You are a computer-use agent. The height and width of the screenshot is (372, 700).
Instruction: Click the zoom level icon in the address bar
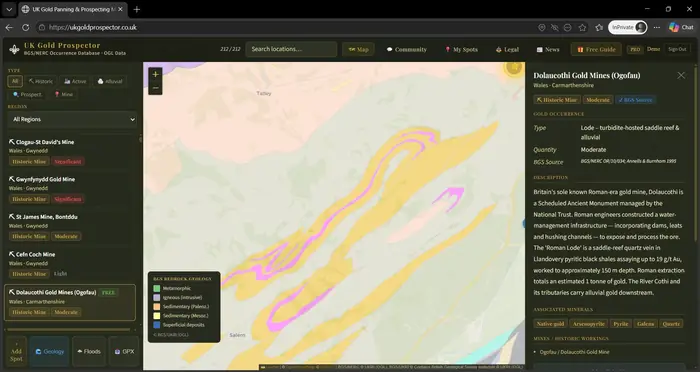567,28
